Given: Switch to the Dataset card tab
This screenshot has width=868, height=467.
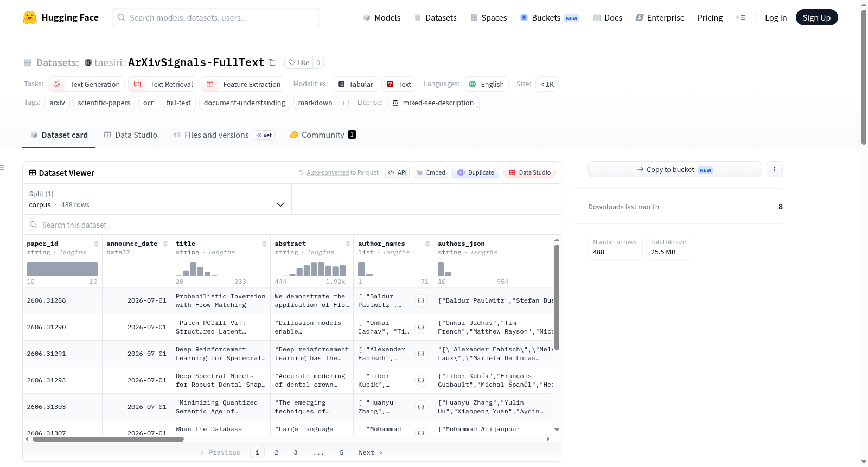Looking at the screenshot, I should (x=59, y=135).
